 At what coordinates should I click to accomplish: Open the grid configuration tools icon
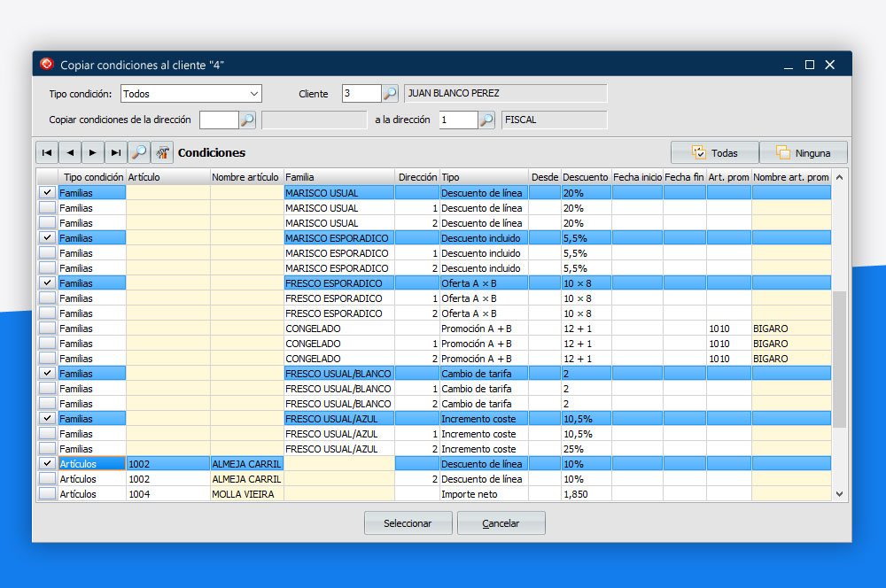click(x=162, y=152)
